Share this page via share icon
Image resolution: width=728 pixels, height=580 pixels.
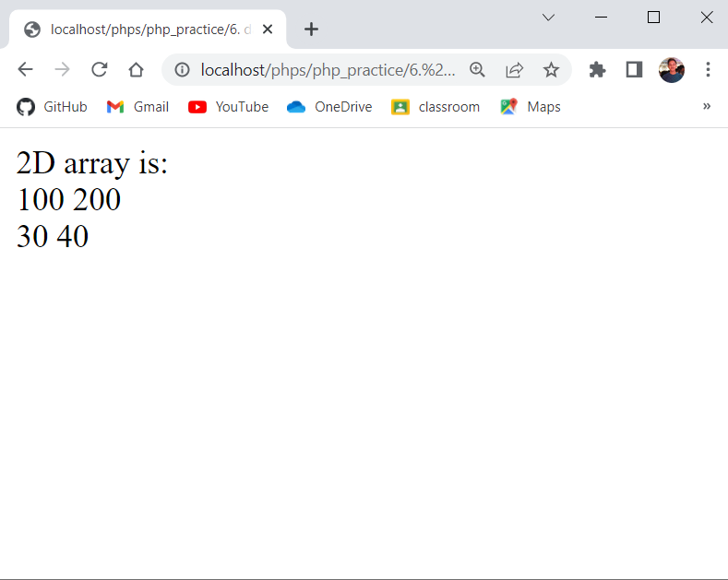(514, 70)
